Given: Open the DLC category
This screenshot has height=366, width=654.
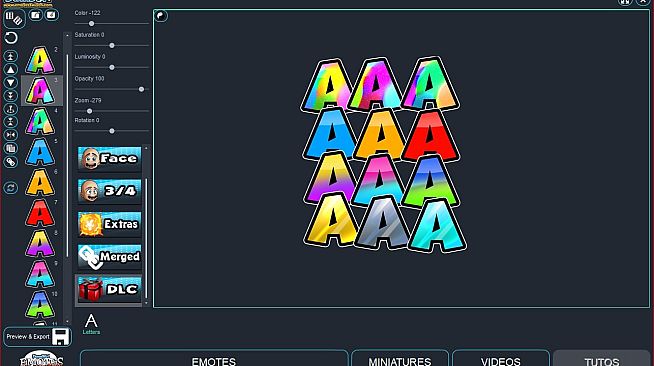Looking at the screenshot, I should click(109, 289).
